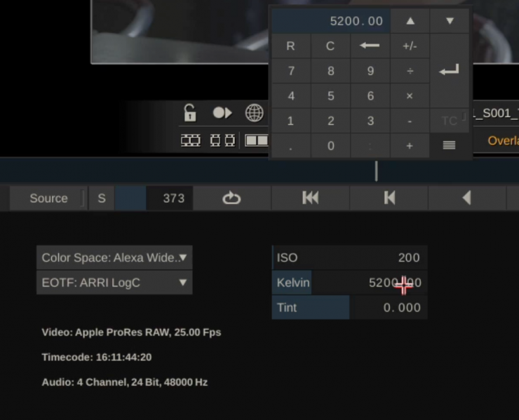Toggle loop playback mode
Viewport: 519px width, 420px height.
pyautogui.click(x=231, y=198)
